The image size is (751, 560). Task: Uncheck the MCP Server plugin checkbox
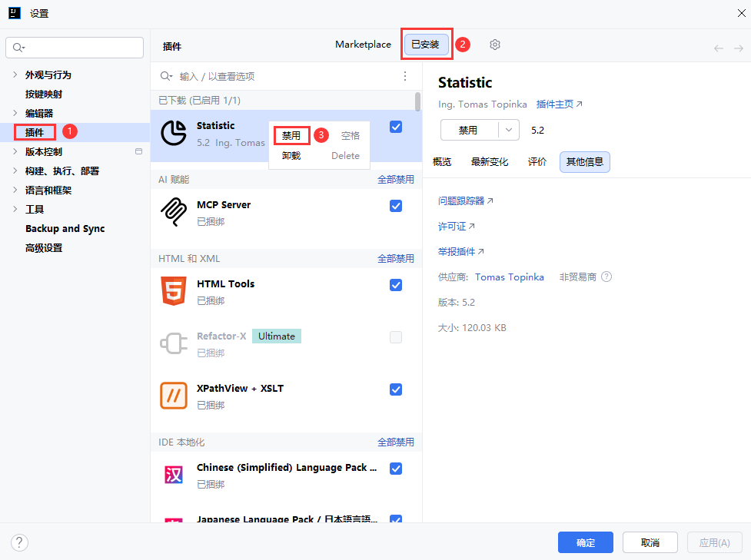(396, 206)
